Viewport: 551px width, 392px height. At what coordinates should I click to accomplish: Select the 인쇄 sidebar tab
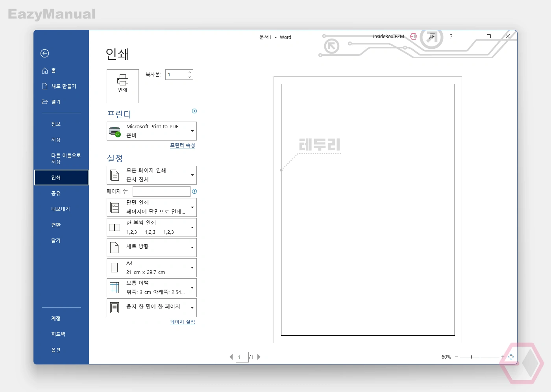(61, 178)
